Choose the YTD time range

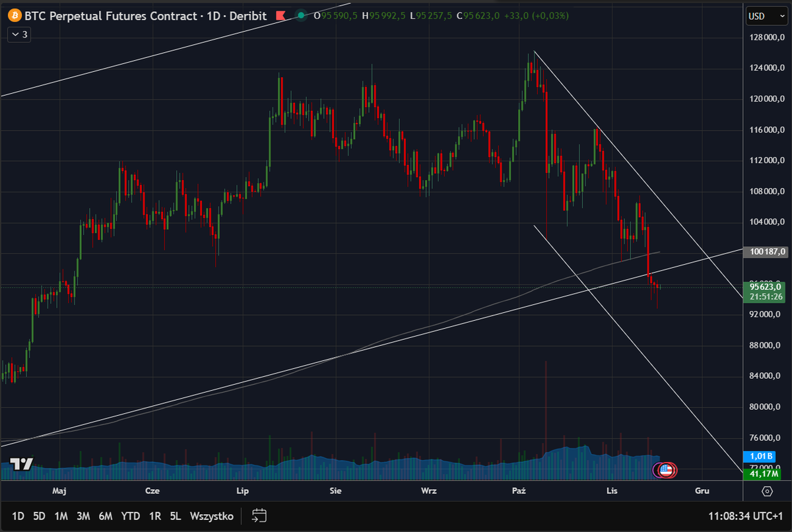click(131, 516)
